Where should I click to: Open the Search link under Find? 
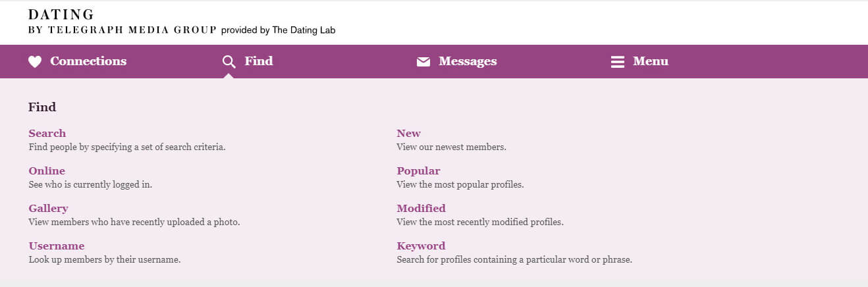coord(47,133)
